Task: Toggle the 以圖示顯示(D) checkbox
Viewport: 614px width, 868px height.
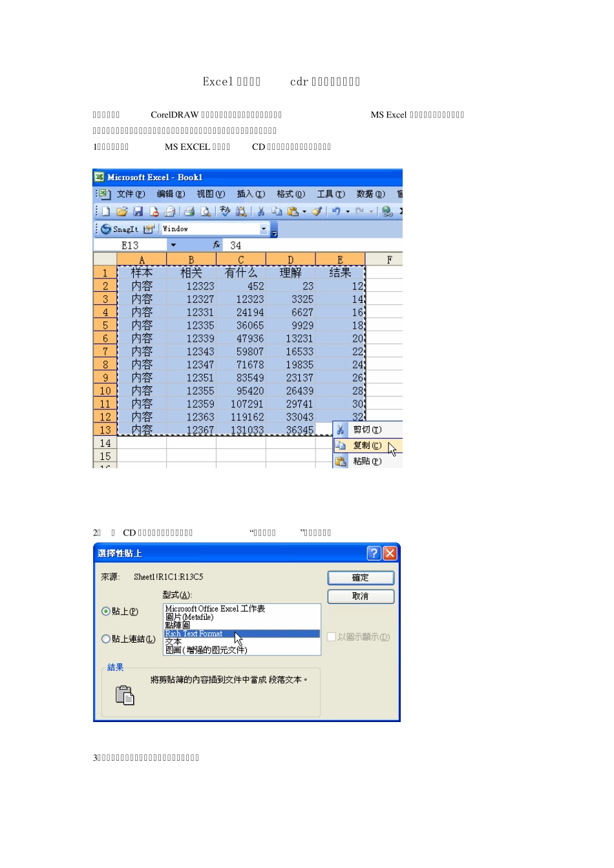Action: point(332,637)
